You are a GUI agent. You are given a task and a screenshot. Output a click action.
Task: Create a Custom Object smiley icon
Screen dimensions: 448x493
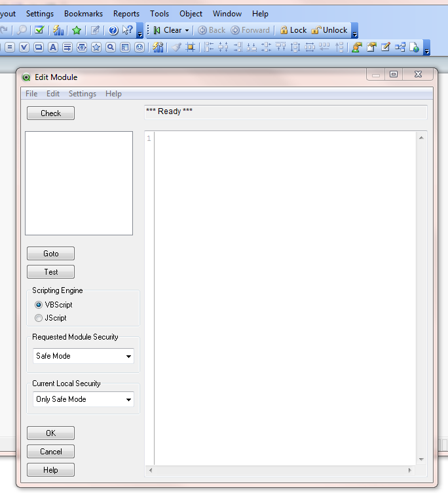click(140, 47)
